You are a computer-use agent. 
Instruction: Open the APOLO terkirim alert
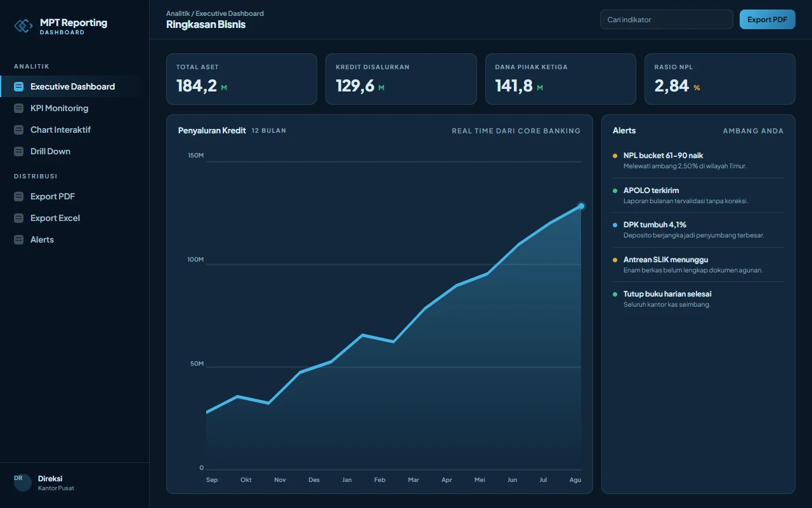point(698,196)
